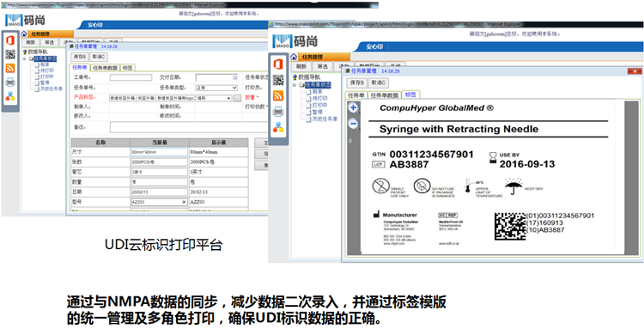Zoom in the label with the plus icon
The image size is (644, 329).
pos(353,108)
